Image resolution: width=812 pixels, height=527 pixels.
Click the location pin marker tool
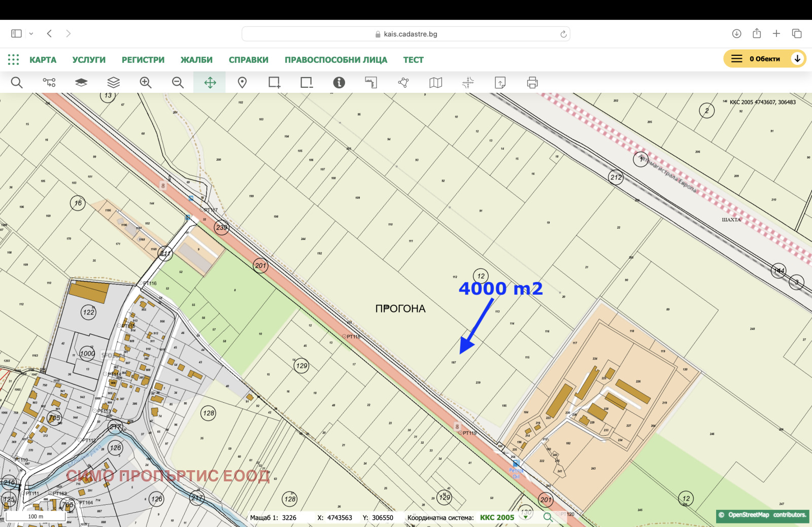click(x=242, y=83)
